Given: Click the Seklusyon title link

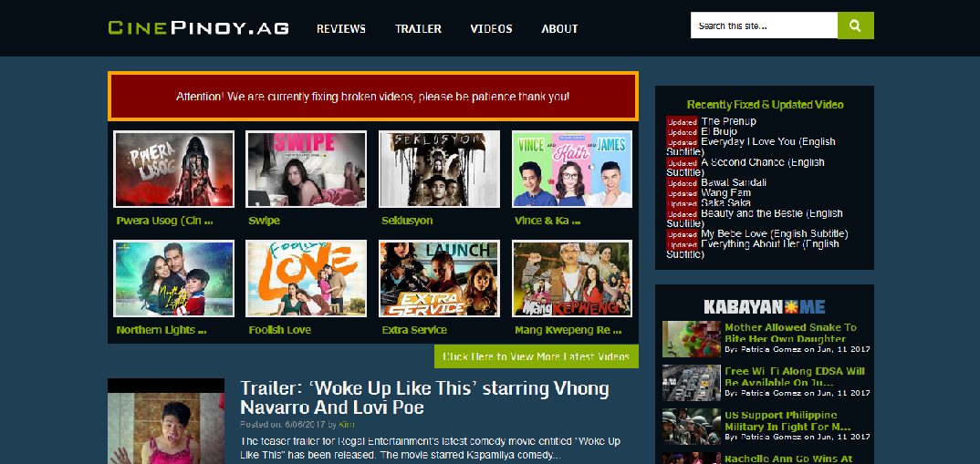Looking at the screenshot, I should (407, 221).
